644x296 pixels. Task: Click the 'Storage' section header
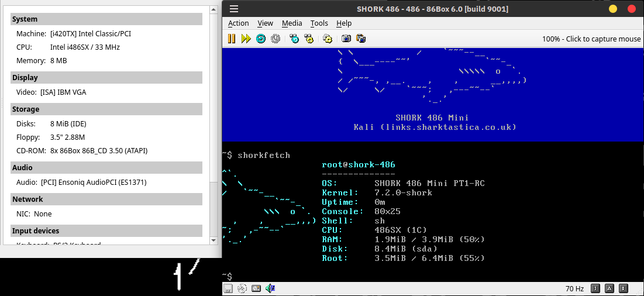[x=106, y=109]
